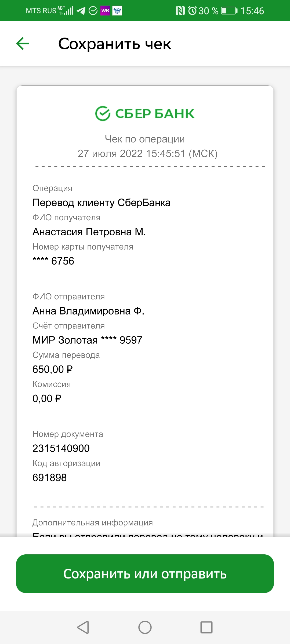Tap the Дополнительная информация section heading

pyautogui.click(x=93, y=523)
